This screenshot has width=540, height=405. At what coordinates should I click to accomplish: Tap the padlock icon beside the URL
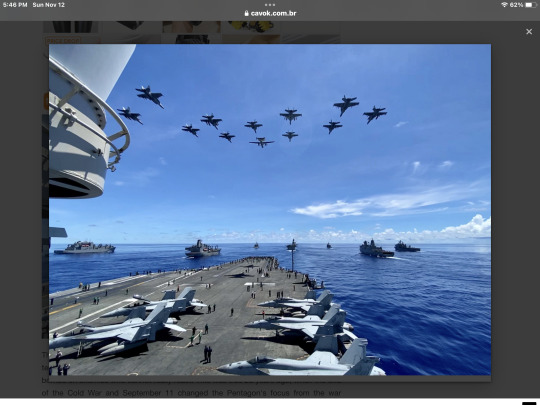click(247, 13)
